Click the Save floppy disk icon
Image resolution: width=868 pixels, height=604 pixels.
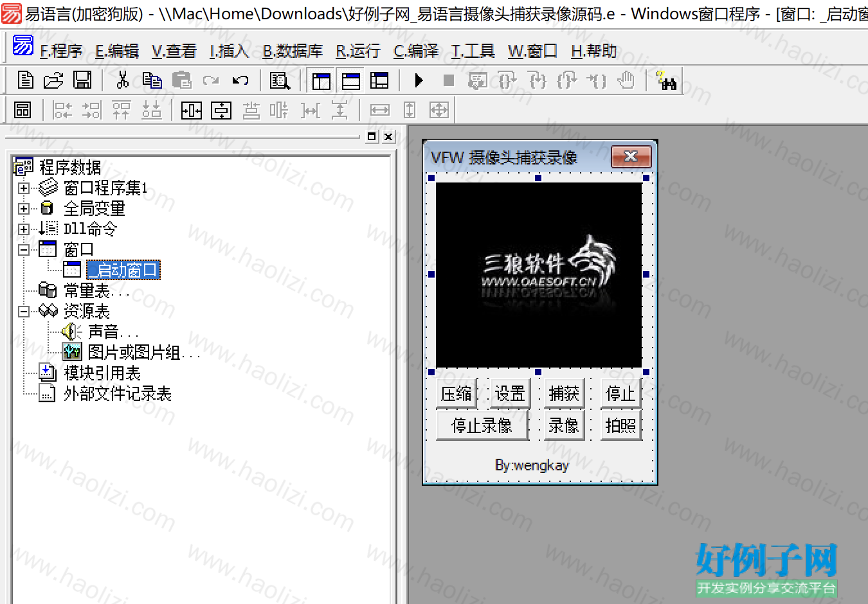coord(82,80)
